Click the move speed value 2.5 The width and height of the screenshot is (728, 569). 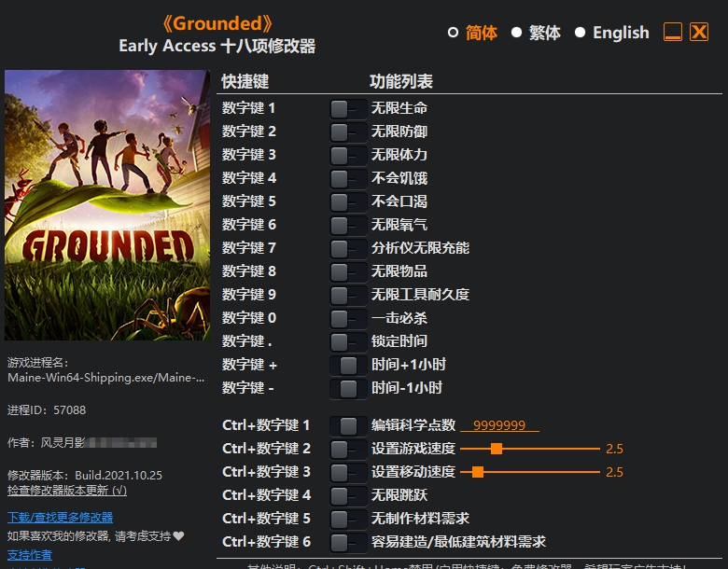pyautogui.click(x=614, y=472)
